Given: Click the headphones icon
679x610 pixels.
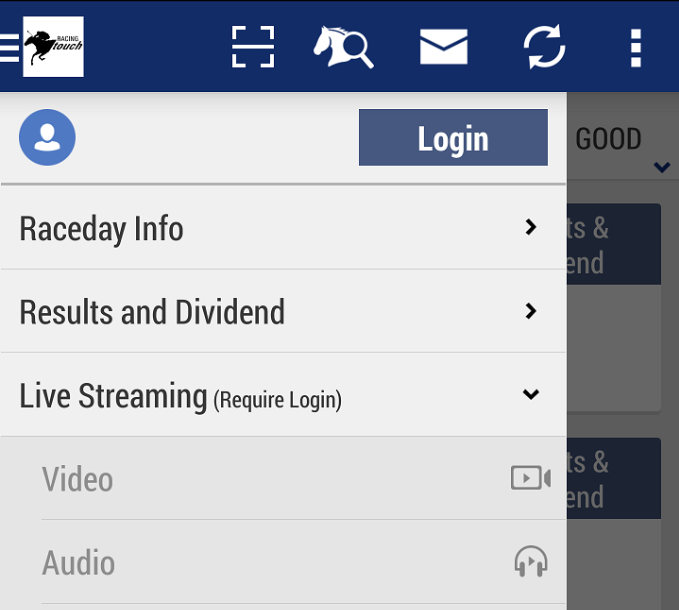Looking at the screenshot, I should pos(531,562).
